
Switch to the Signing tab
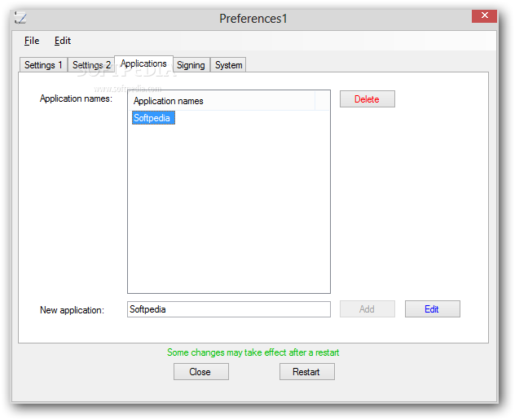191,65
